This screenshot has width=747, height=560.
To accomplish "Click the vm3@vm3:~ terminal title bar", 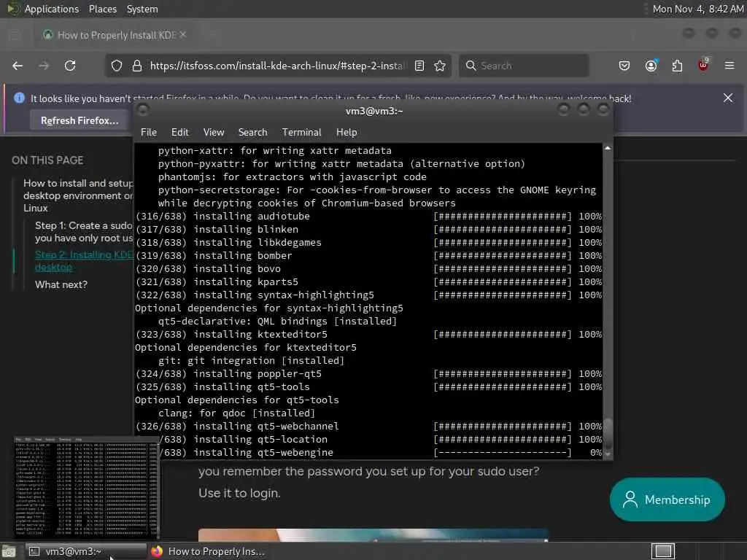I will (374, 111).
